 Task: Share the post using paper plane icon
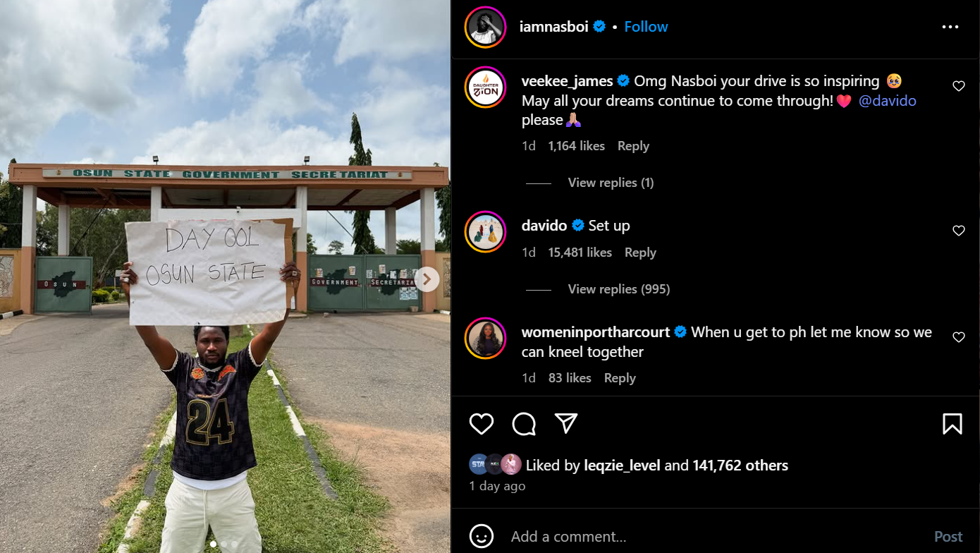pyautogui.click(x=566, y=423)
